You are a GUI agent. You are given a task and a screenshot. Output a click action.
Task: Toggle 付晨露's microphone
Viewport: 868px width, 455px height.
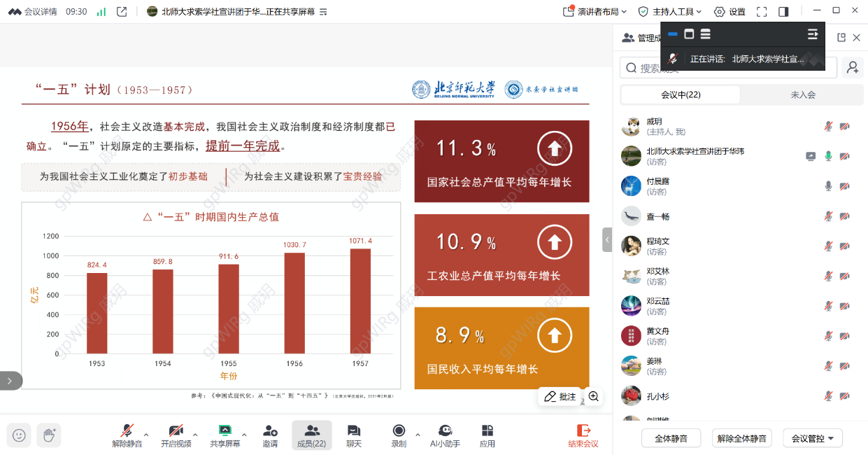[828, 186]
